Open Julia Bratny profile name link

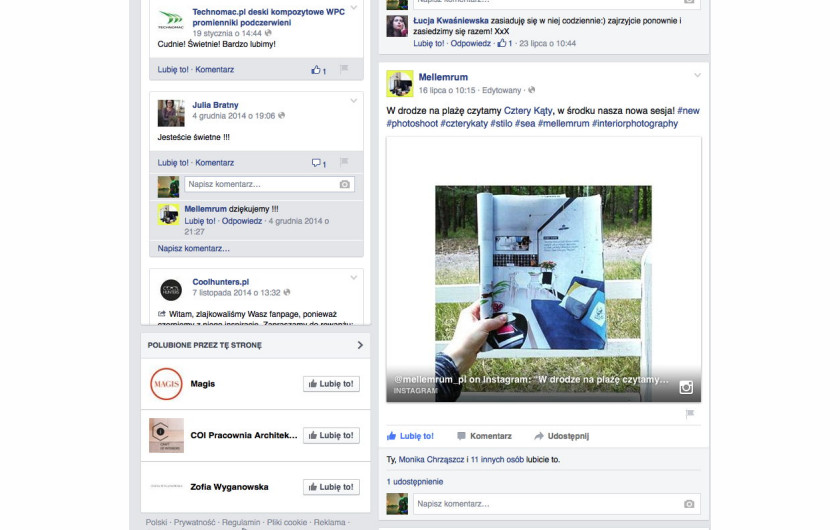(215, 105)
